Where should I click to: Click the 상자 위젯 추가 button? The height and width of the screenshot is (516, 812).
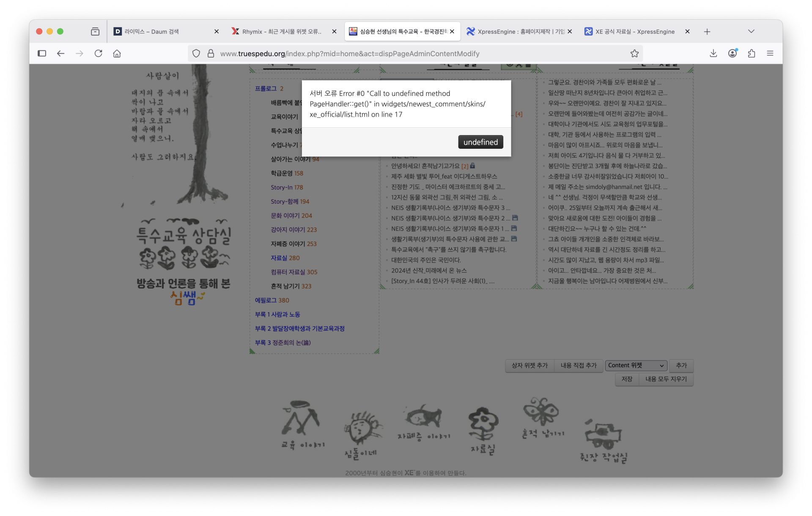pyautogui.click(x=529, y=365)
